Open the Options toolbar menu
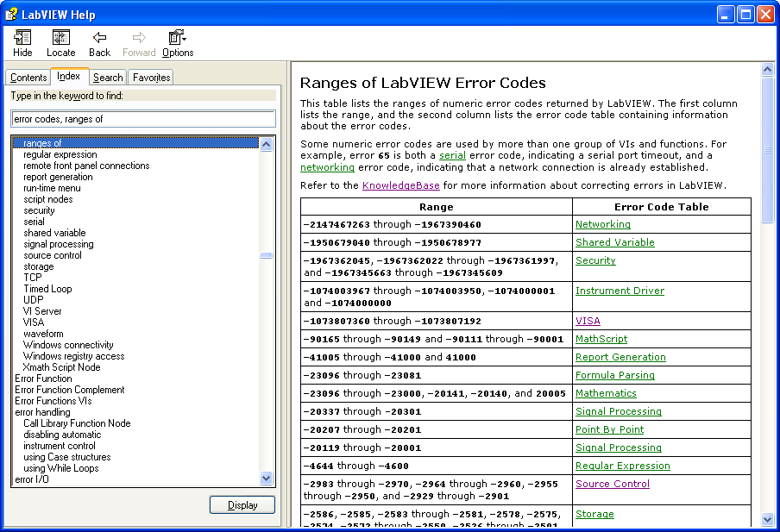Screen dimensions: 780x532 point(178,43)
